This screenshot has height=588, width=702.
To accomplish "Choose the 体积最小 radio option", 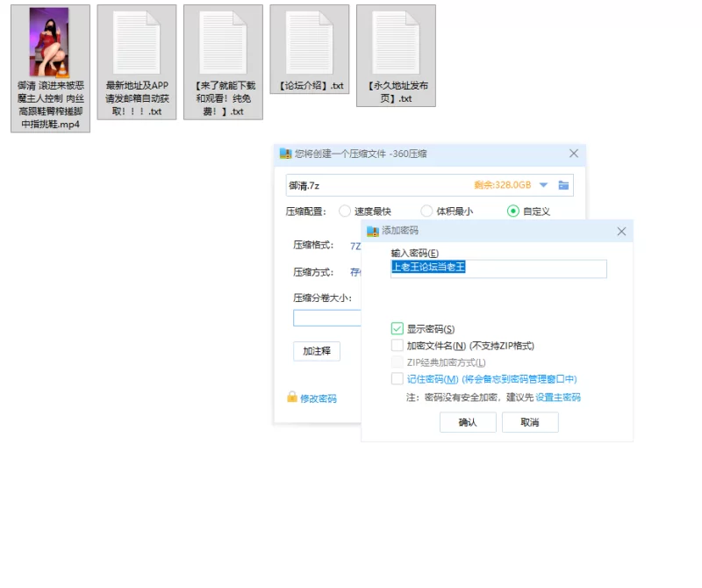I will (x=426, y=211).
